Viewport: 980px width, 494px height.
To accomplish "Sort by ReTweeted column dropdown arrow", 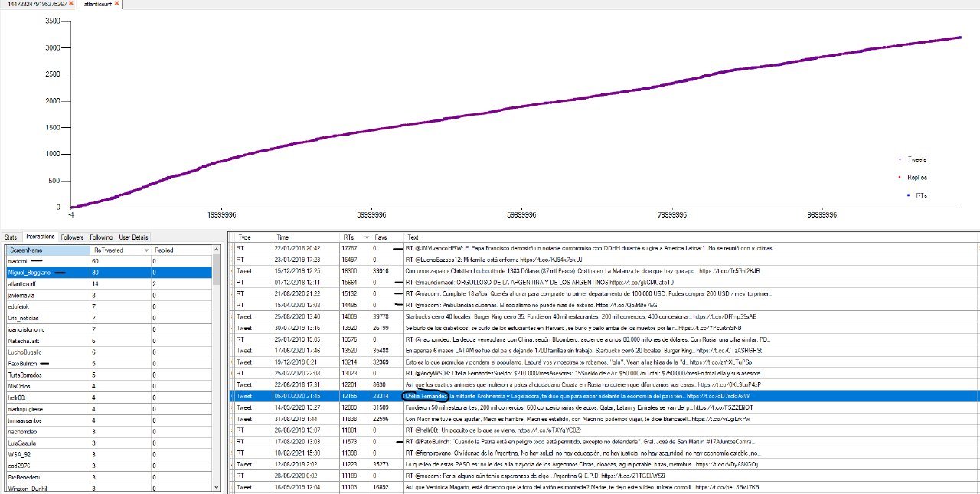I will coord(145,250).
